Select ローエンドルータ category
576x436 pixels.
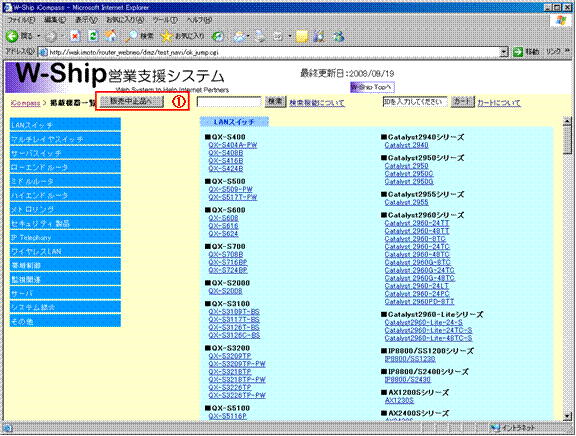click(65, 167)
